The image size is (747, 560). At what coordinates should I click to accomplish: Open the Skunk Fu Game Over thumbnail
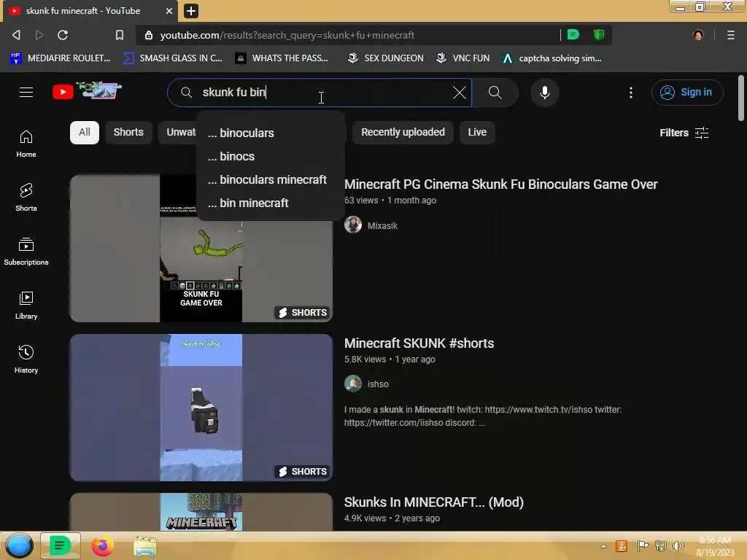(x=201, y=248)
